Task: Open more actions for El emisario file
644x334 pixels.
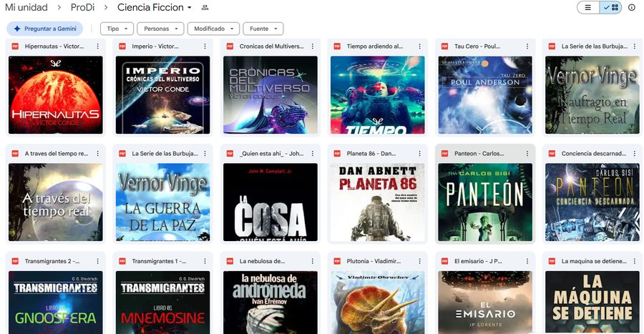Action: coord(527,261)
